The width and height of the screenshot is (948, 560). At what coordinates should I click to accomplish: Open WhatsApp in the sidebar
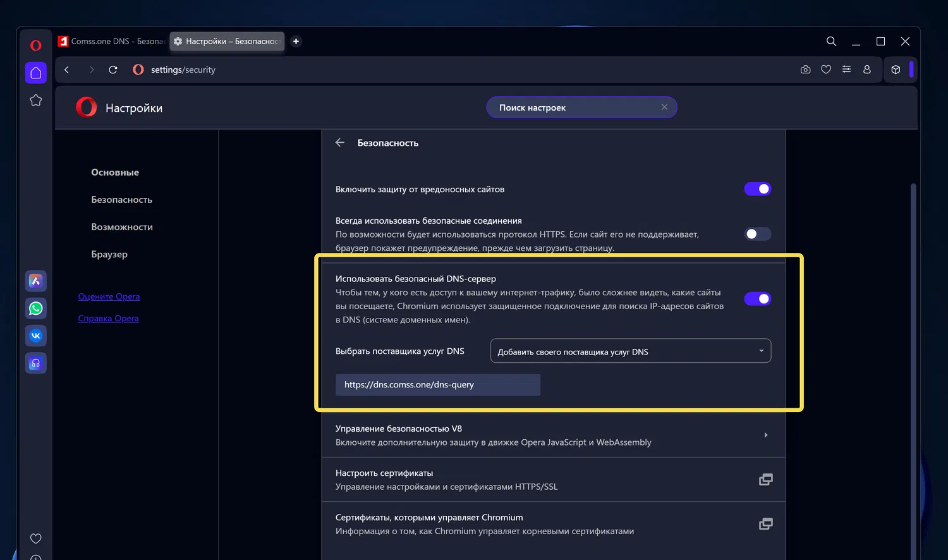click(x=36, y=308)
